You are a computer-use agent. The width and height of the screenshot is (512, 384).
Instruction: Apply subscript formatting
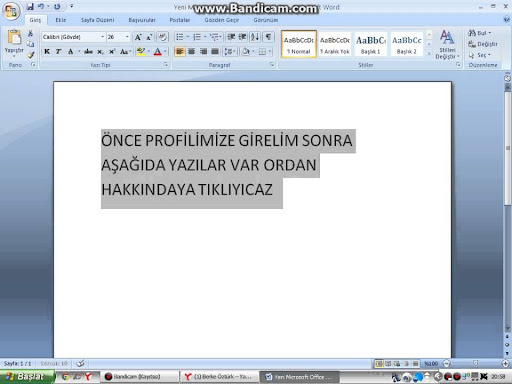click(x=100, y=52)
